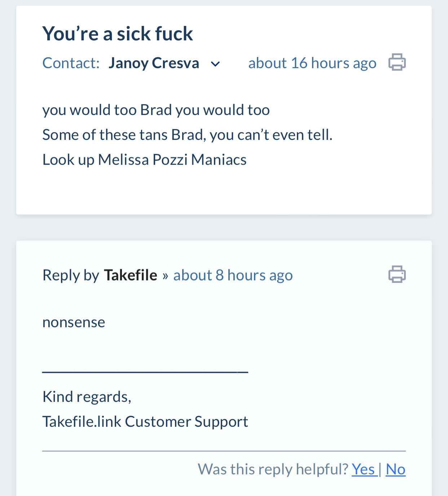Print the original ticket message
Viewport: 448px width, 496px height.
pos(397,62)
